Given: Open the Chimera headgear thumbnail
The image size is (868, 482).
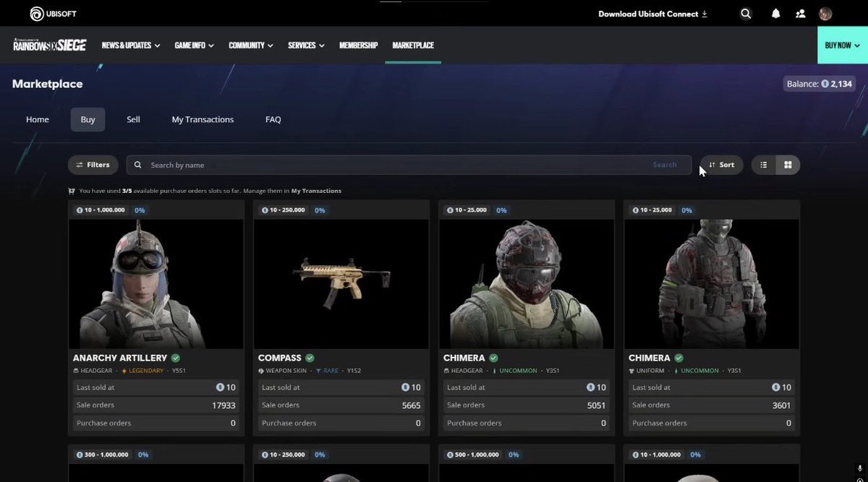Looking at the screenshot, I should click(x=526, y=284).
